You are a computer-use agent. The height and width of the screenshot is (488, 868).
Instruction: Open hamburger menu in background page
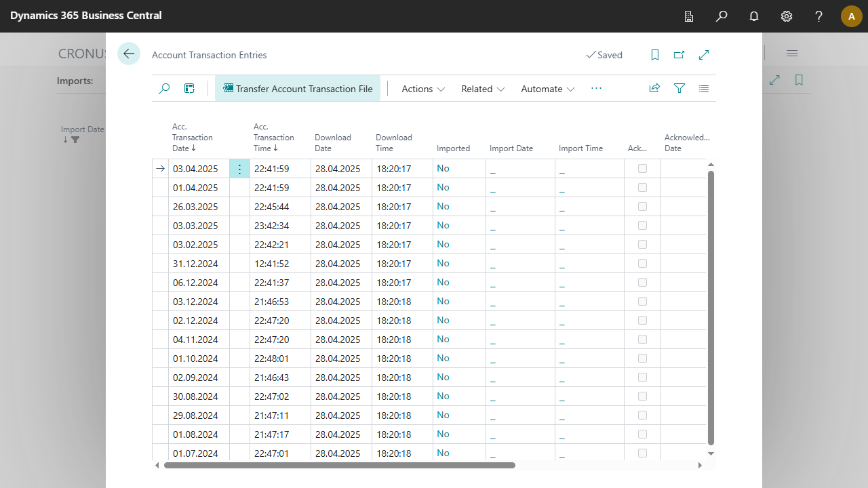(x=792, y=54)
